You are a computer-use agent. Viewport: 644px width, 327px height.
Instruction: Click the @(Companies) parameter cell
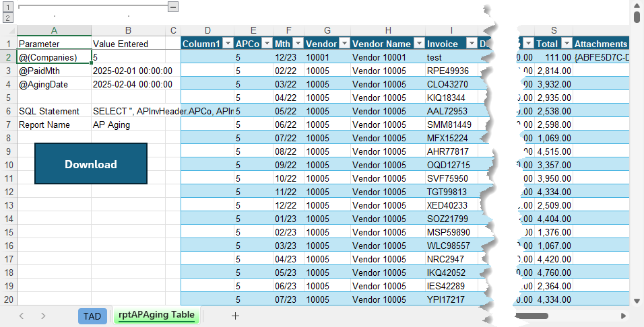pyautogui.click(x=54, y=57)
